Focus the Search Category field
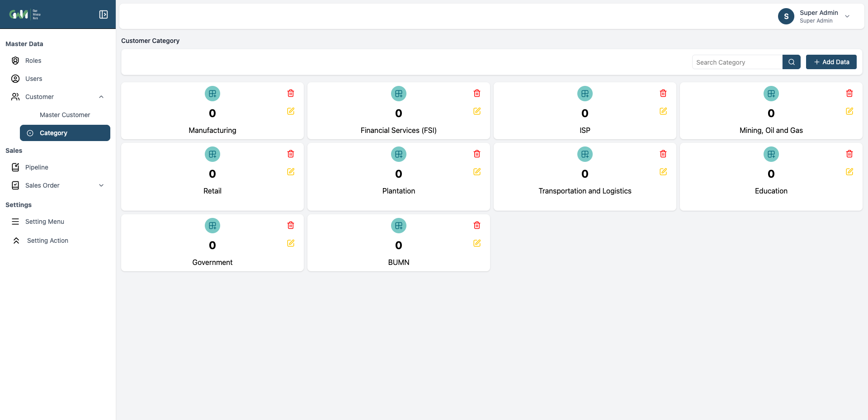Image resolution: width=868 pixels, height=420 pixels. (x=737, y=62)
